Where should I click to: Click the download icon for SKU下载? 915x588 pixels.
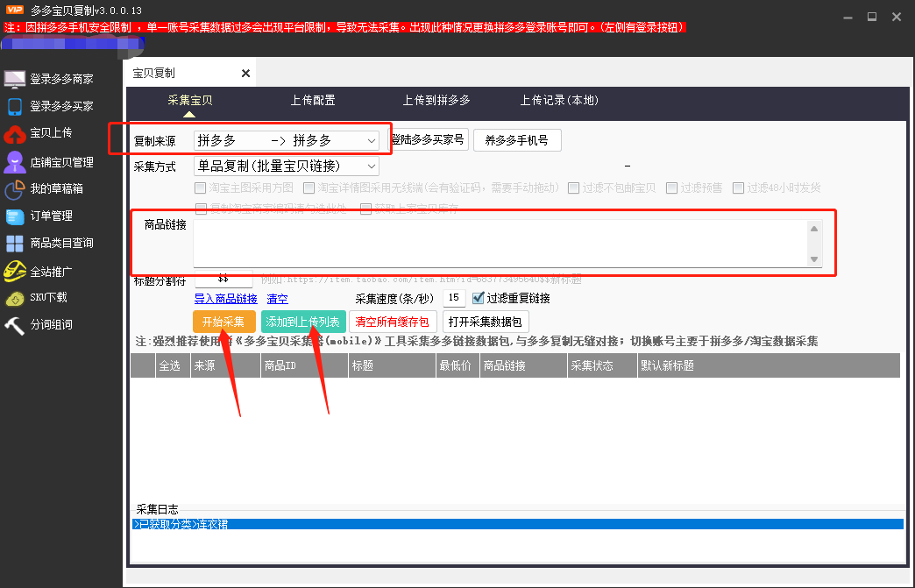[x=15, y=298]
